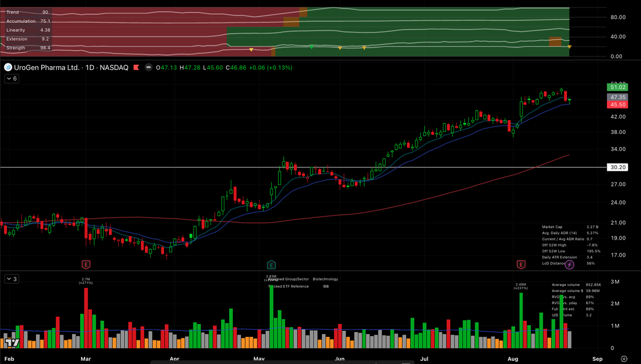This screenshot has height=364, width=641.
Task: Click the close price C46.86 value
Action: (x=236, y=68)
